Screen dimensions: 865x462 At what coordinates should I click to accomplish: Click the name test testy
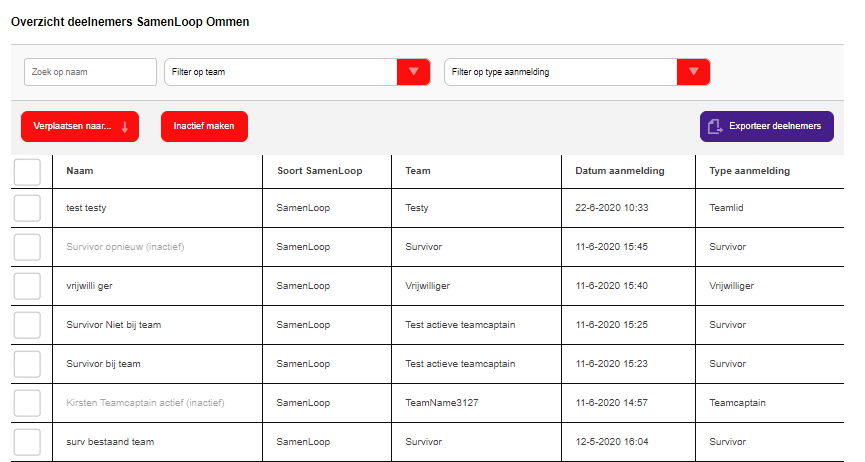coord(86,208)
